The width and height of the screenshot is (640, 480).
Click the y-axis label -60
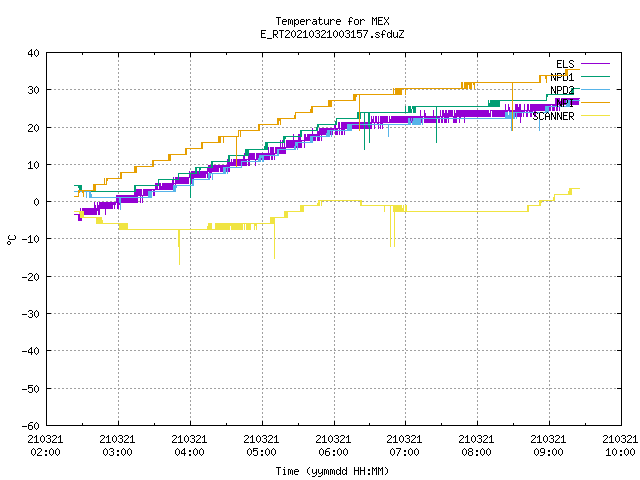[x=31, y=426]
